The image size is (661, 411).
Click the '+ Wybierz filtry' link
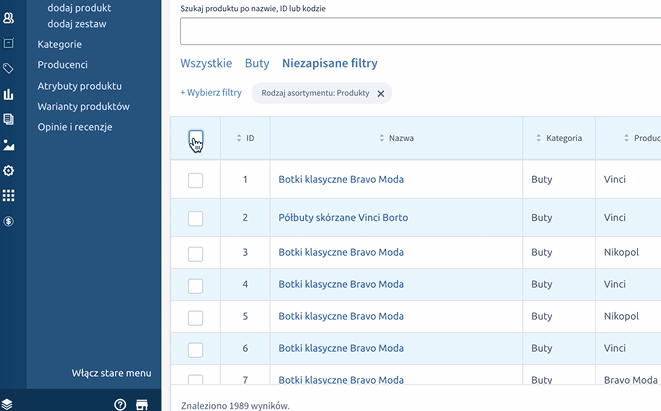[211, 93]
